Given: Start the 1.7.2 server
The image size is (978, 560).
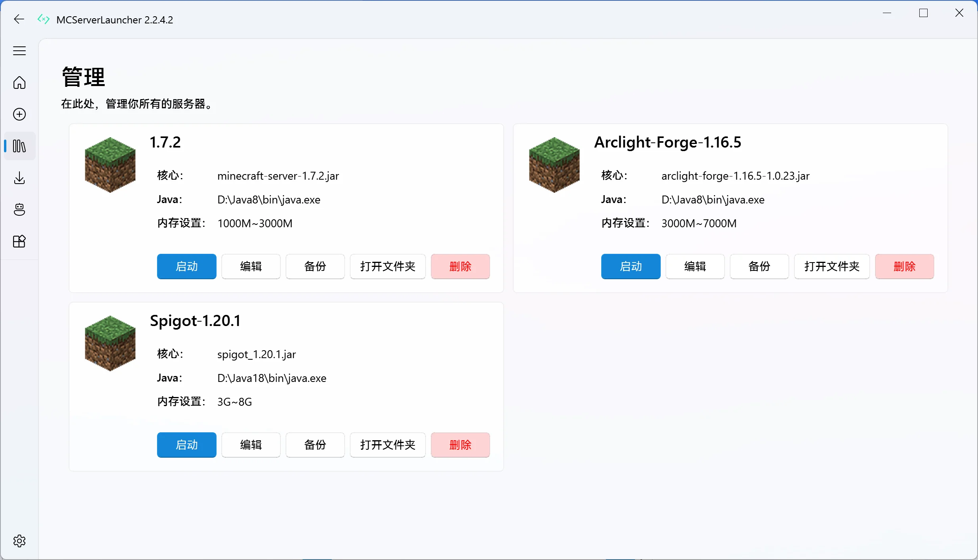Looking at the screenshot, I should point(186,266).
